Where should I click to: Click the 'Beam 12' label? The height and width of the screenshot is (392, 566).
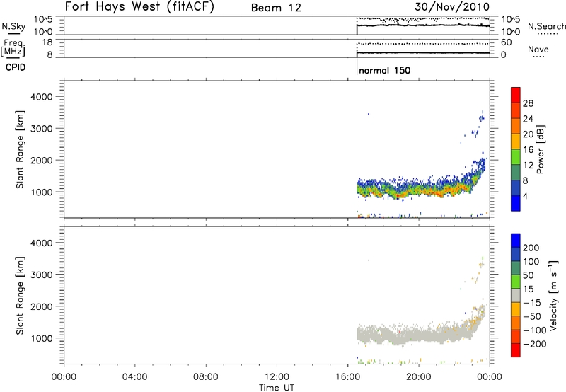(276, 8)
